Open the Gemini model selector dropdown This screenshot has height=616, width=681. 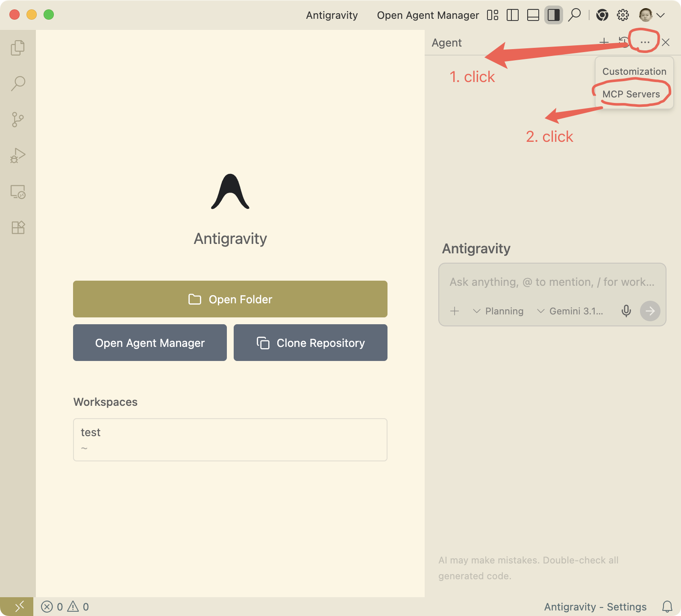(570, 311)
